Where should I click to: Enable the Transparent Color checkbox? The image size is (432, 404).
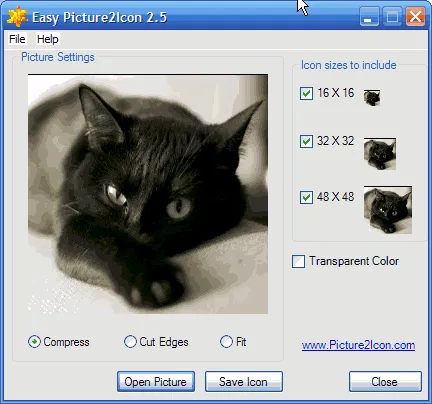pyautogui.click(x=298, y=261)
